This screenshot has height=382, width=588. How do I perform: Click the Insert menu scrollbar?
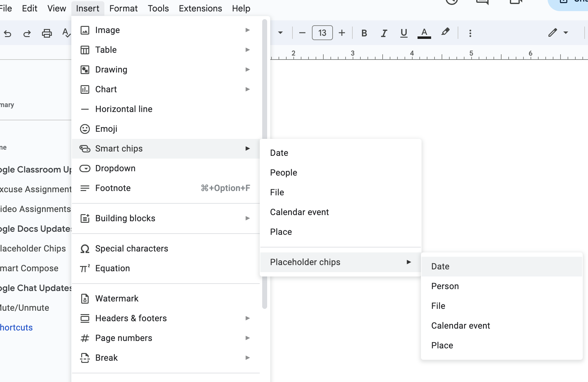265,164
